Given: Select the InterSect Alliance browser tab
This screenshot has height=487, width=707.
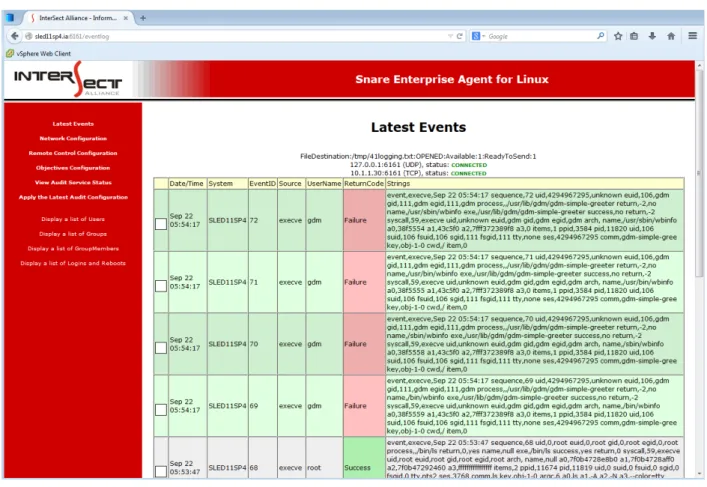Looking at the screenshot, I should tap(78, 18).
